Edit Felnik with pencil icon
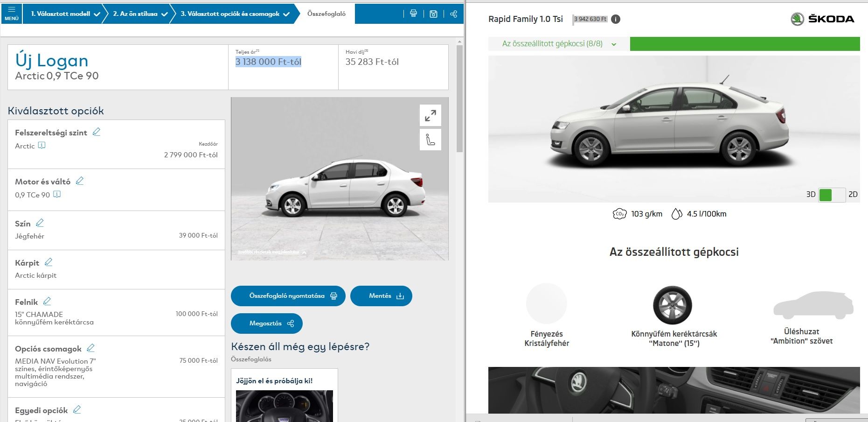This screenshot has height=422, width=868. tap(47, 301)
